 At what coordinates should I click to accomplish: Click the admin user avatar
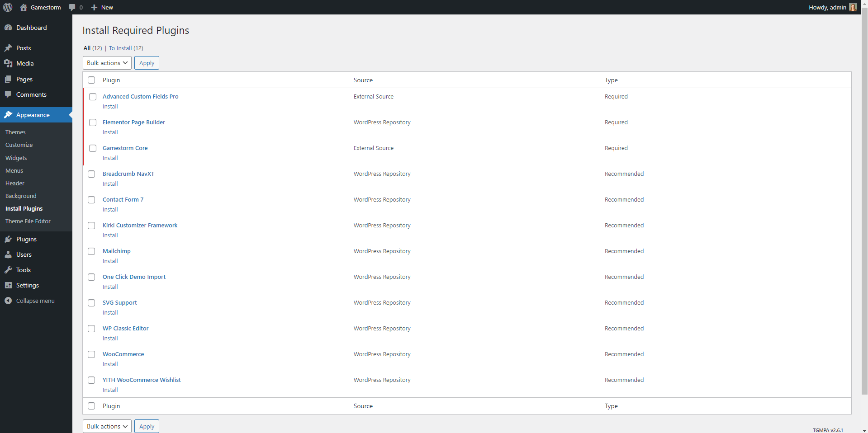point(853,7)
